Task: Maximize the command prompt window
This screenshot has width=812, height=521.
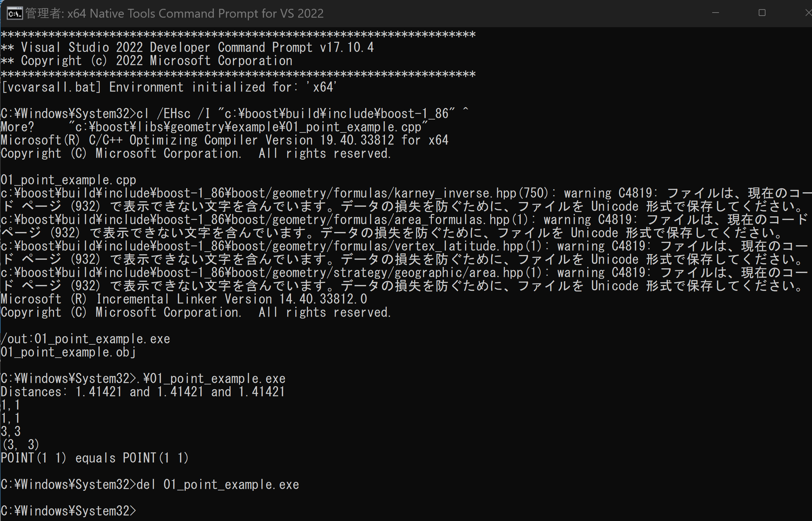Action: (762, 13)
